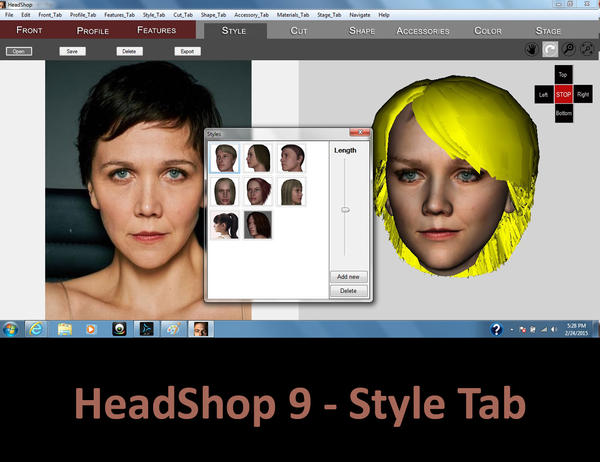
Task: Open the Shape_Tab menu
Action: click(x=214, y=15)
